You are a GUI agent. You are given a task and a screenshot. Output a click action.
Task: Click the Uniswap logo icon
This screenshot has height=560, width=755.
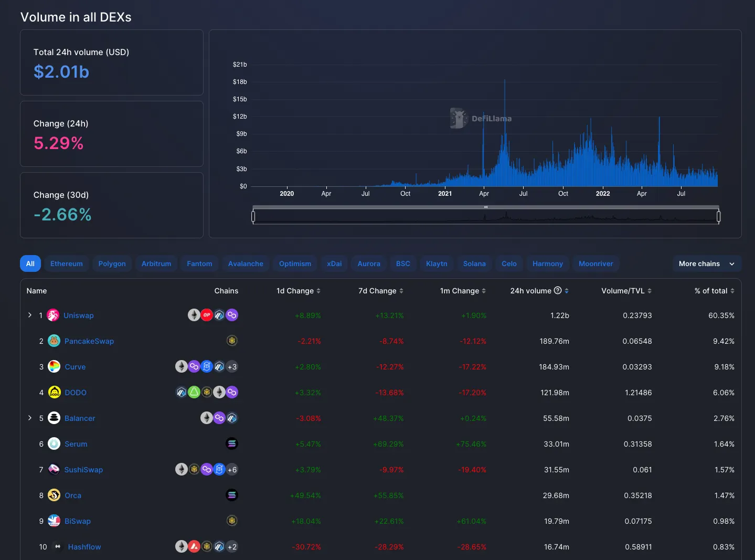[53, 315]
